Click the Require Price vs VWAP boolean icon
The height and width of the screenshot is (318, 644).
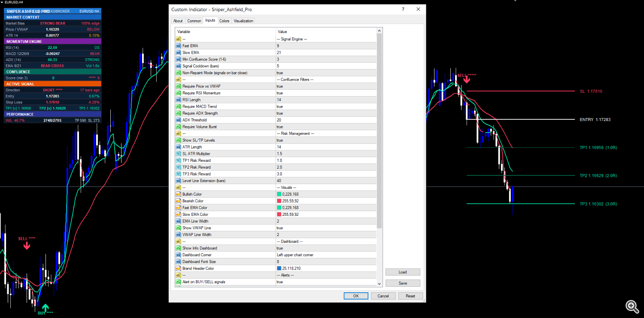pos(179,86)
